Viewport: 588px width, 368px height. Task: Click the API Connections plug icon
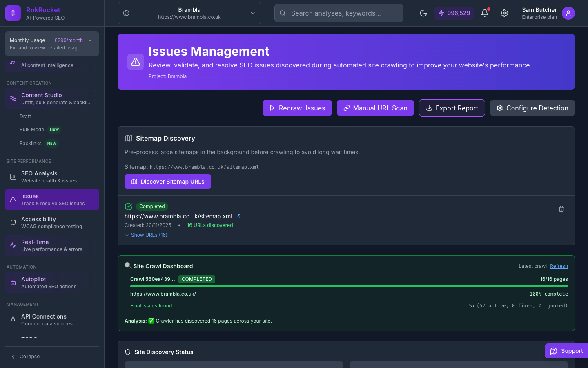coord(13,320)
